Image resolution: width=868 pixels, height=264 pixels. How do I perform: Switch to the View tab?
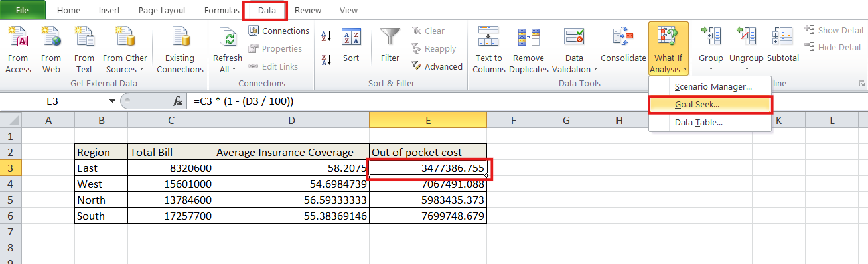[x=348, y=11]
